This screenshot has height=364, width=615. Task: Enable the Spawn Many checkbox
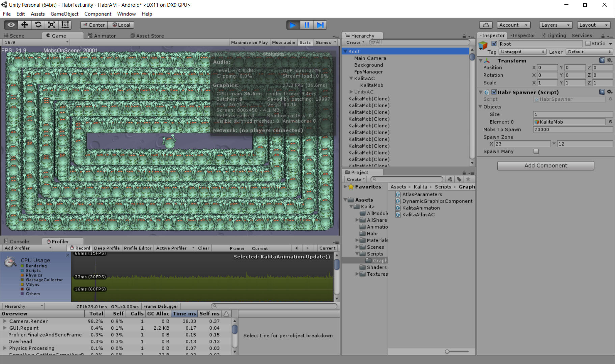pos(536,151)
